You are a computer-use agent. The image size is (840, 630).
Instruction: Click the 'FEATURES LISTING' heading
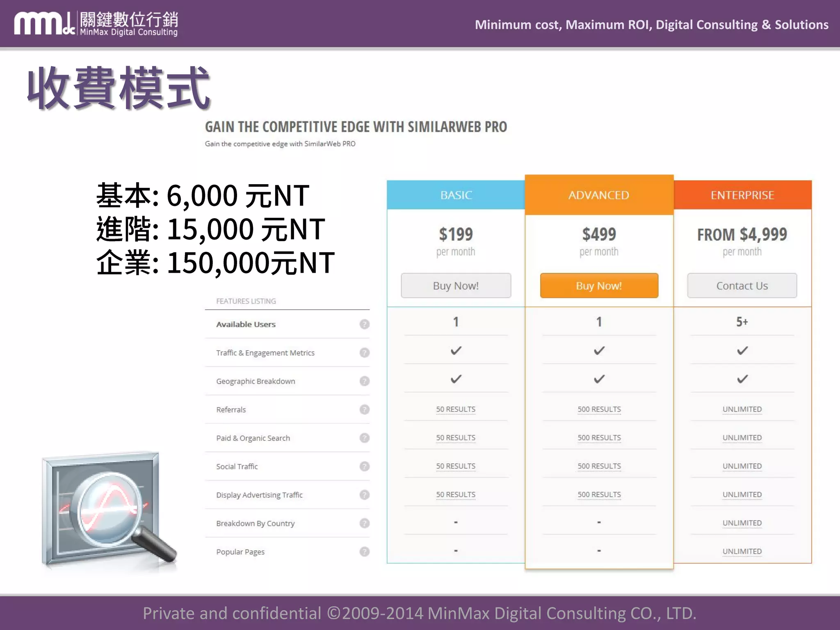pyautogui.click(x=246, y=301)
